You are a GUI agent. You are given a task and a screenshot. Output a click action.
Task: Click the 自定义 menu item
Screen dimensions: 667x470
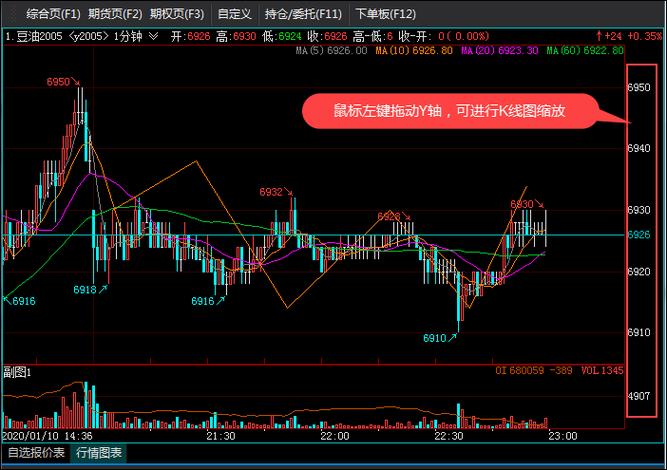point(234,14)
